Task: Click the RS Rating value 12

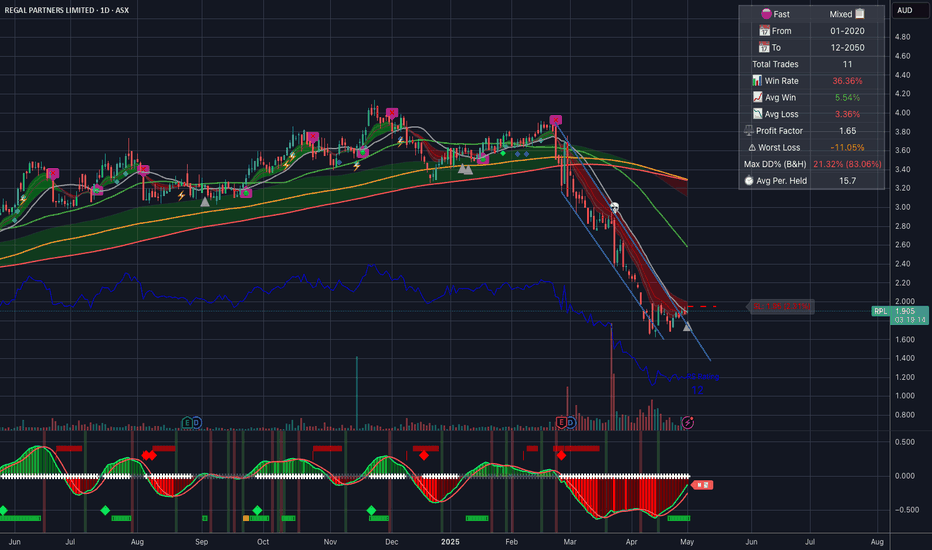Action: pos(697,390)
